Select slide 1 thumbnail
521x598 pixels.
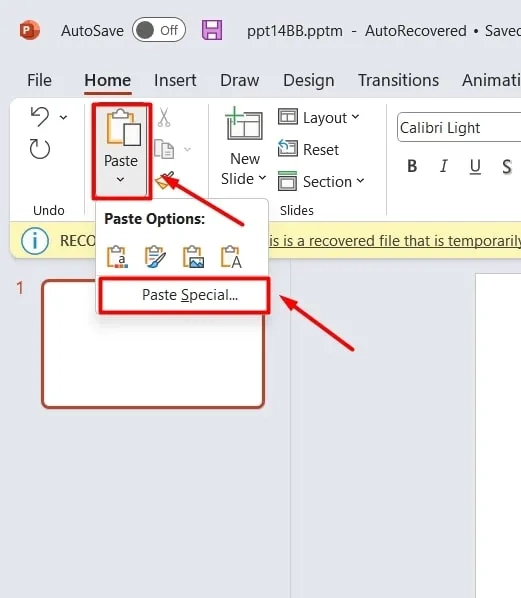point(153,344)
